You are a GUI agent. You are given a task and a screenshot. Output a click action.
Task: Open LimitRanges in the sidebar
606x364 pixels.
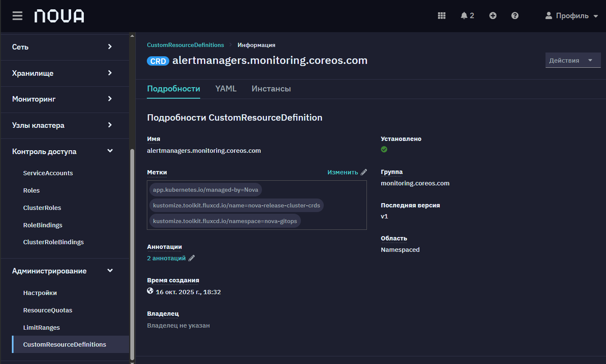41,328
